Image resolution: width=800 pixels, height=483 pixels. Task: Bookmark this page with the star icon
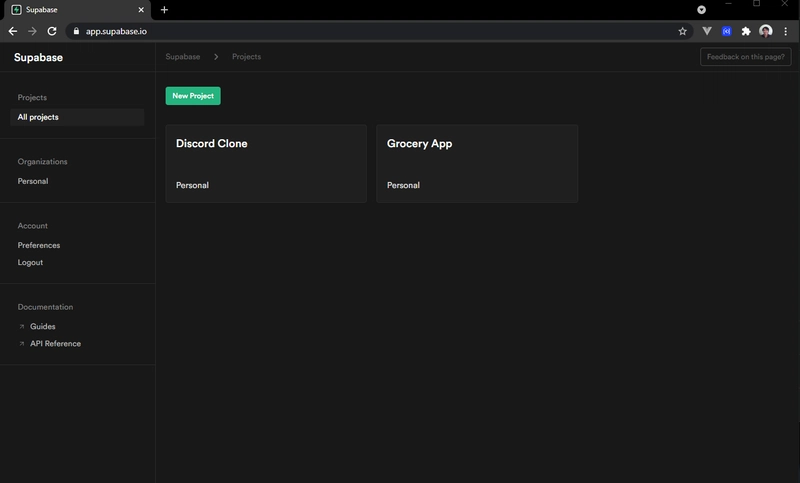pyautogui.click(x=682, y=31)
